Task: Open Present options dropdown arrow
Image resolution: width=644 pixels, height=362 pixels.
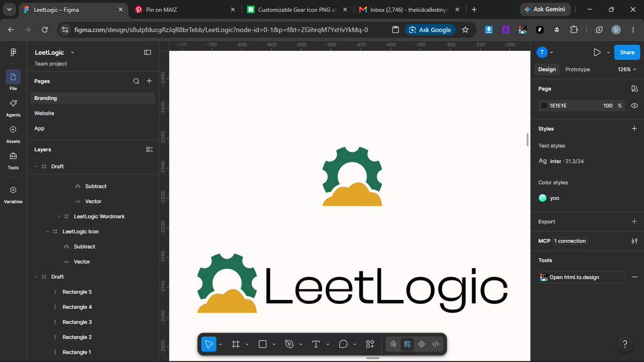Action: [608, 53]
